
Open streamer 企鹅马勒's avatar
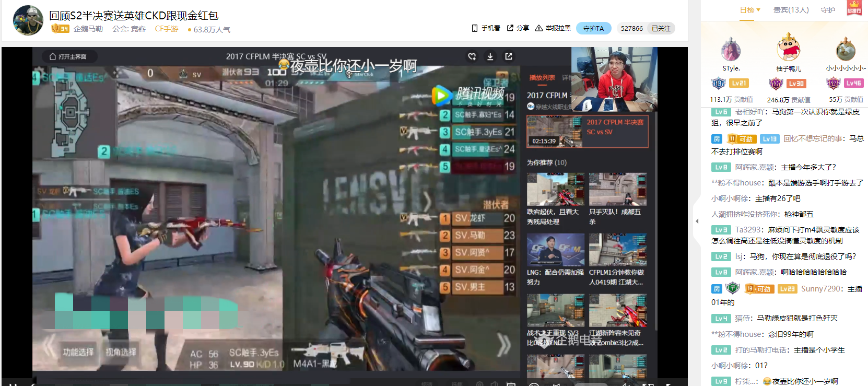[28, 20]
